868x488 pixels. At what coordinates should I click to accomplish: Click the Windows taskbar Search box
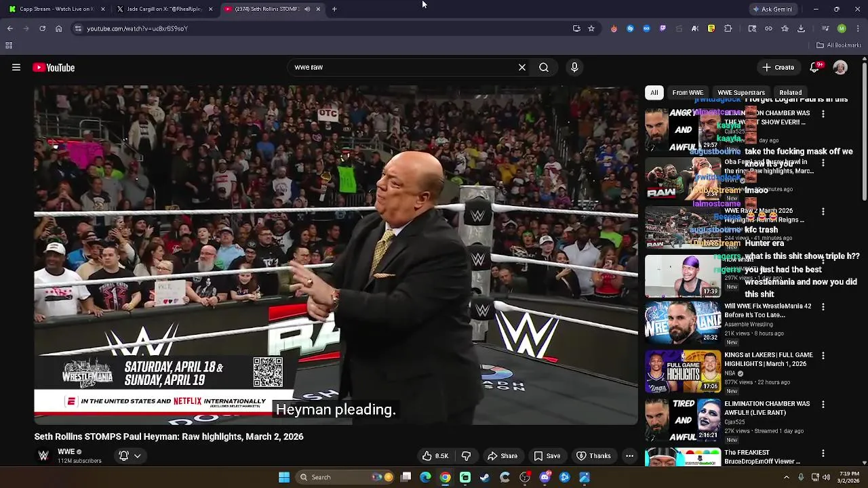pyautogui.click(x=346, y=477)
